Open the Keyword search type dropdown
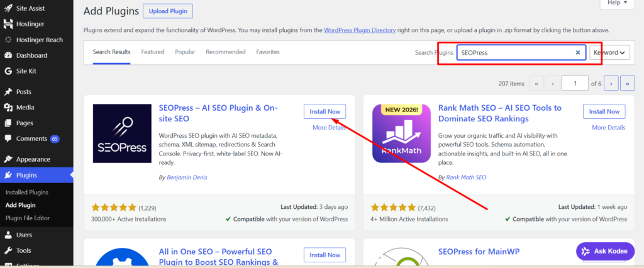This screenshot has width=644, height=268. (609, 53)
